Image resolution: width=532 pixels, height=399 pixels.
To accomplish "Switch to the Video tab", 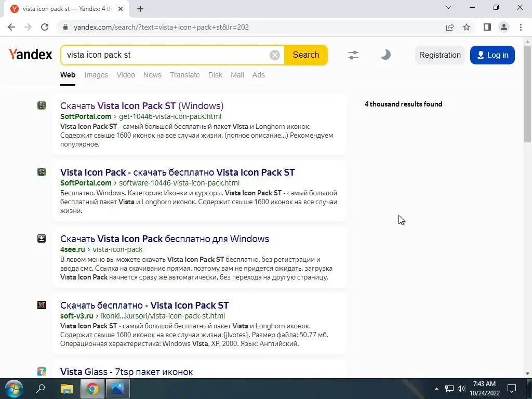I will (x=126, y=75).
